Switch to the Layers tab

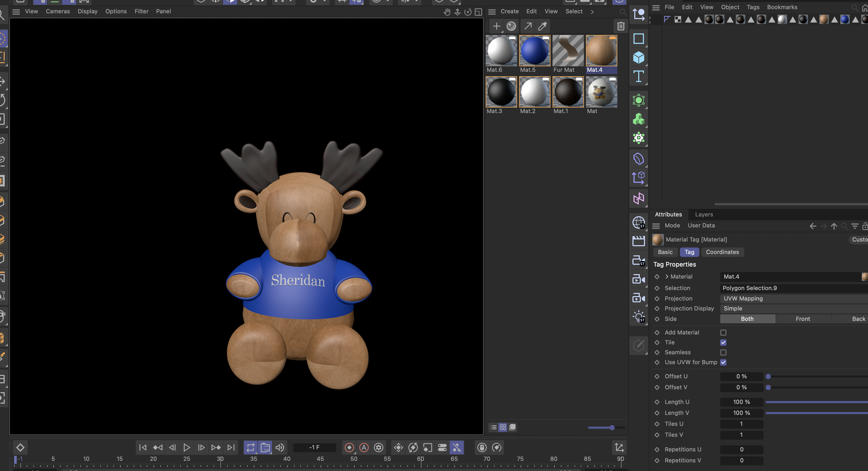point(704,214)
